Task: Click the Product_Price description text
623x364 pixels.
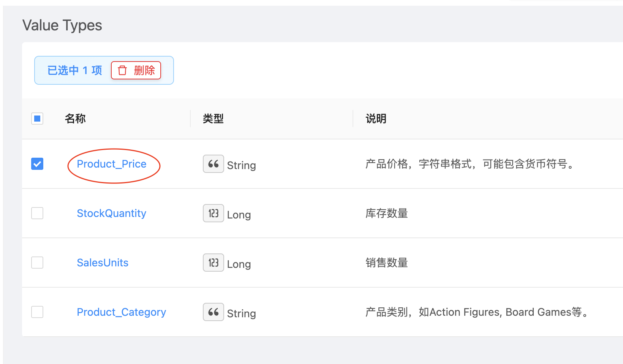Action: point(470,164)
